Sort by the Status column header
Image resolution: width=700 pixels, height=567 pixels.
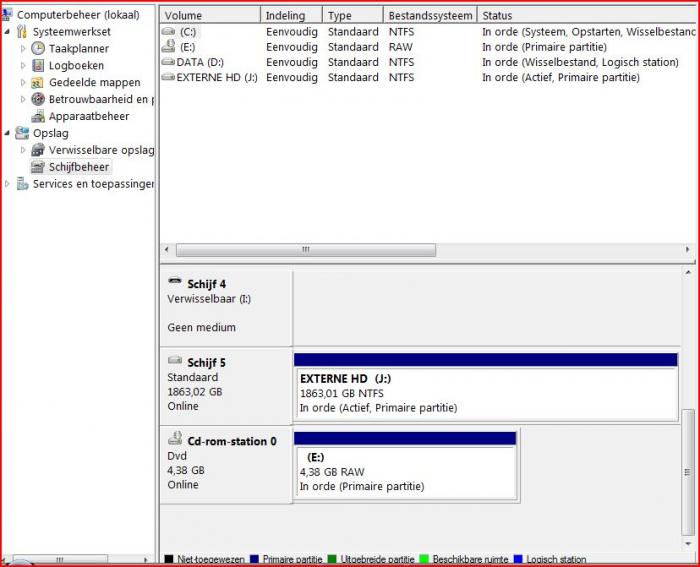587,15
